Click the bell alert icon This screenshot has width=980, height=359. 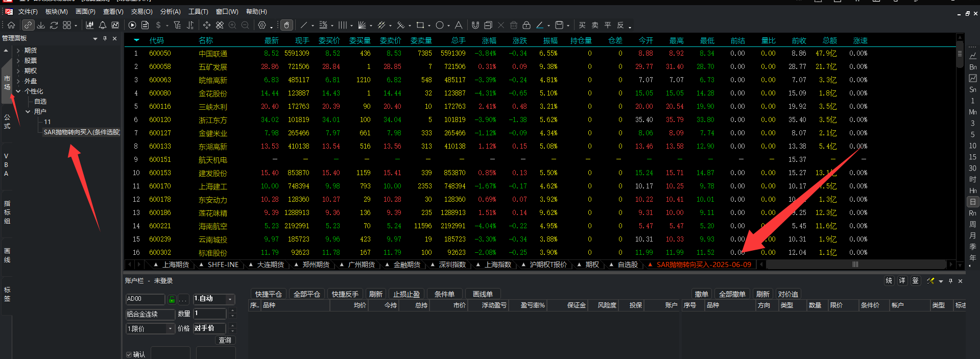pyautogui.click(x=103, y=25)
